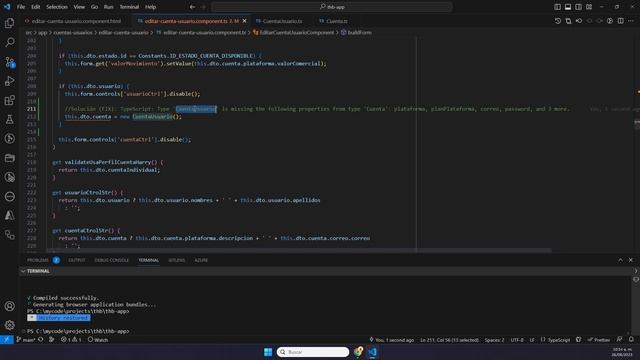Click the synchronize changes icon in status bar
640x360 pixels.
(x=40, y=340)
